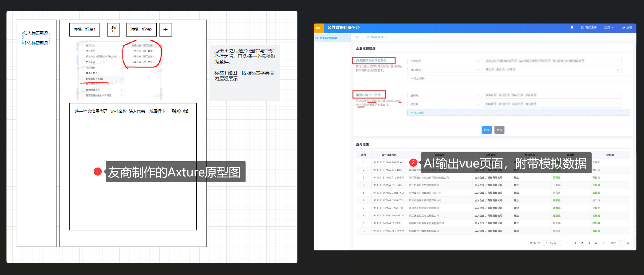Select 大型企业 radio option in prototype

point(129,62)
